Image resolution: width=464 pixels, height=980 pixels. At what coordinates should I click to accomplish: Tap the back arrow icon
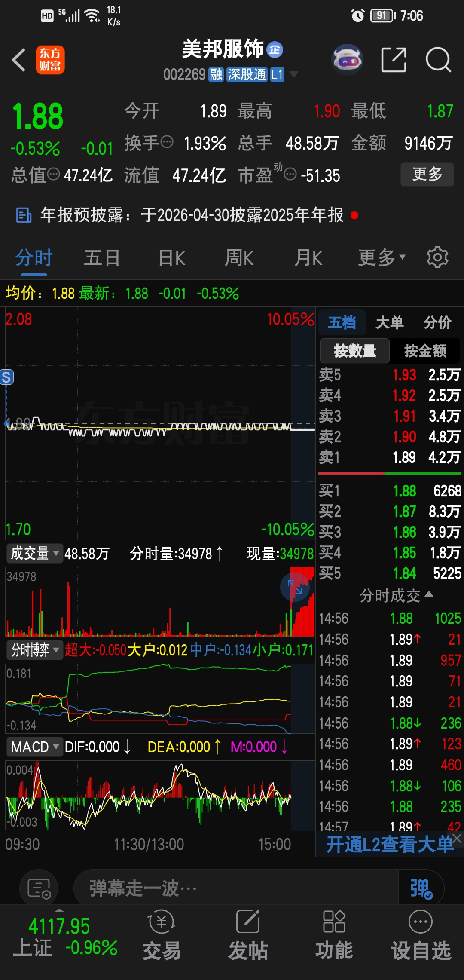[x=19, y=60]
